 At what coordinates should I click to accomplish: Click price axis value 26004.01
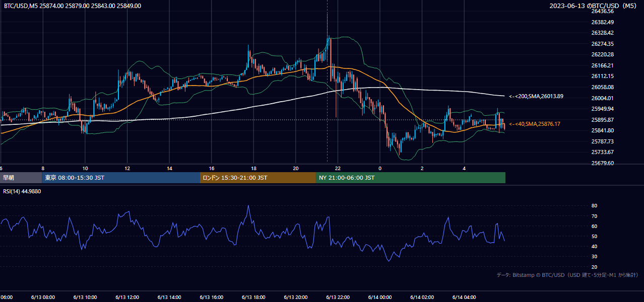pos(602,98)
